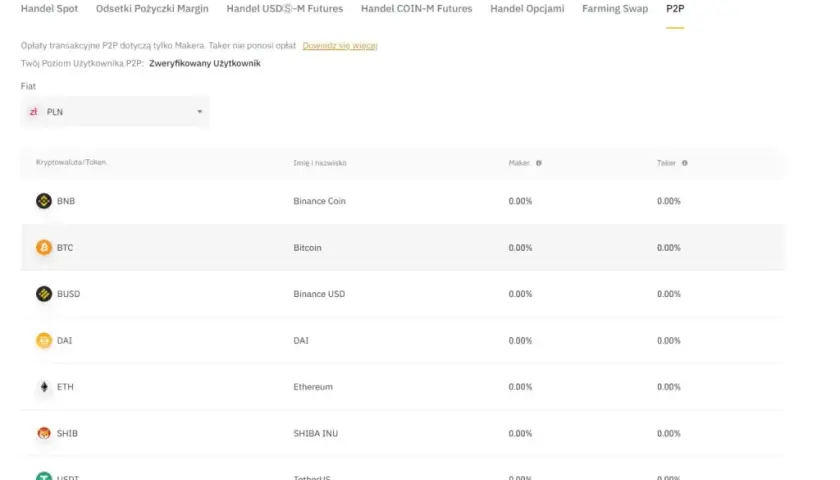Click the BTC ticker text
The width and height of the screenshot is (840, 480).
[65, 248]
